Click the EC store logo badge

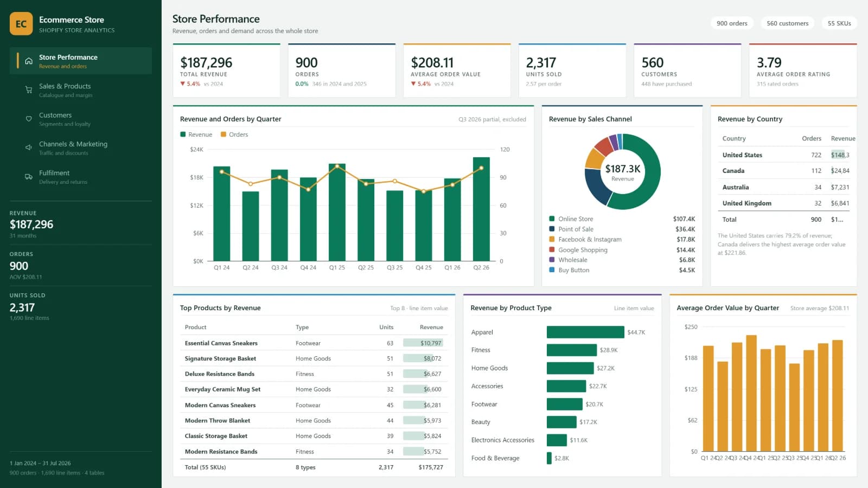coord(21,24)
